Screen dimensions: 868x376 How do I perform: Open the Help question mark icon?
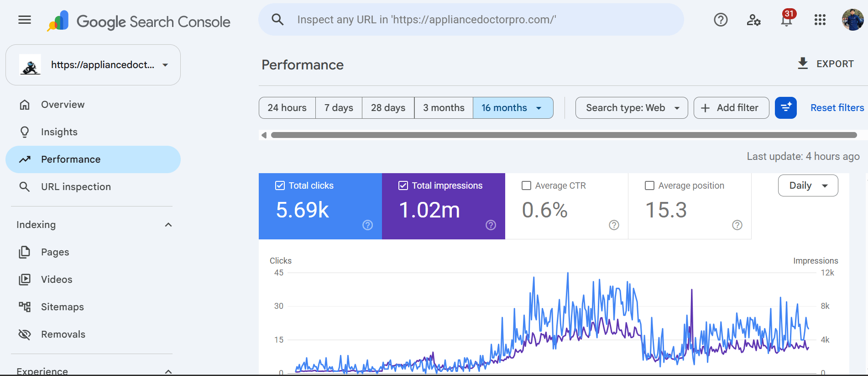(721, 20)
